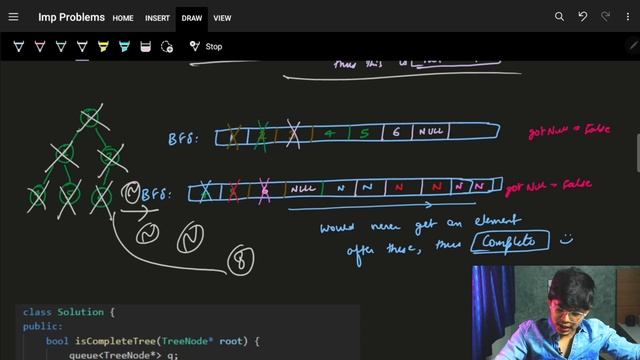Viewport: 640px width, 360px height.
Task: Click the presenter webcam video overlay
Action: tap(556, 313)
